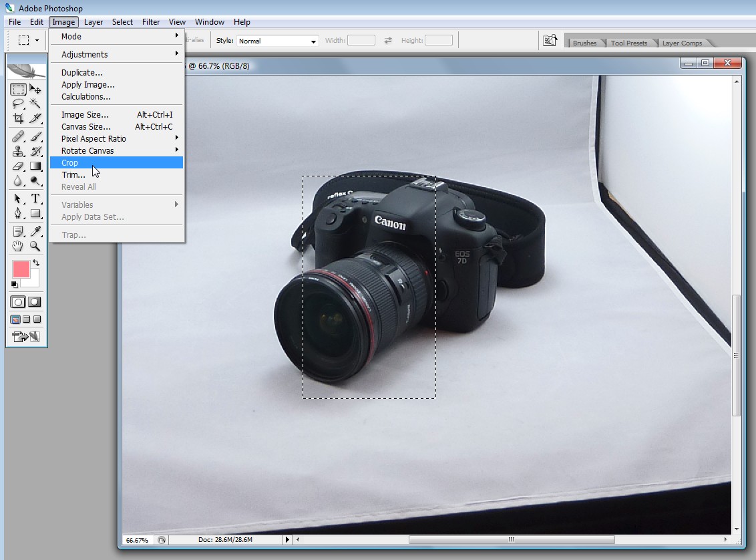Viewport: 756px width, 560px height.
Task: Select the Gradient tool
Action: (35, 166)
